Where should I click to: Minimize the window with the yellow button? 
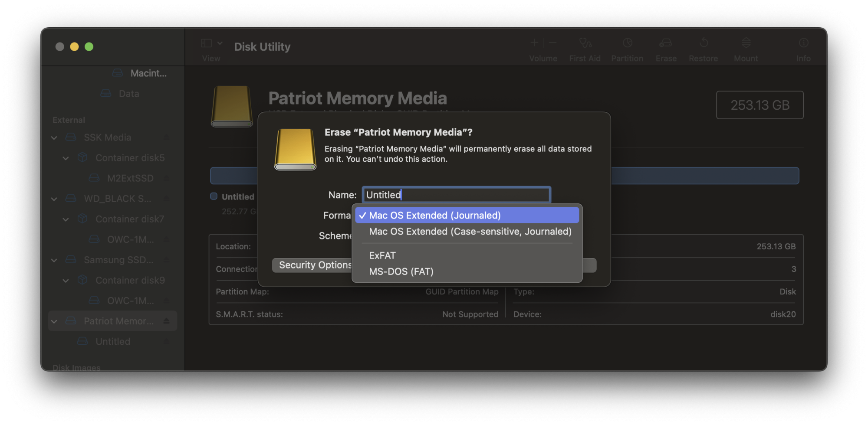coord(74,47)
